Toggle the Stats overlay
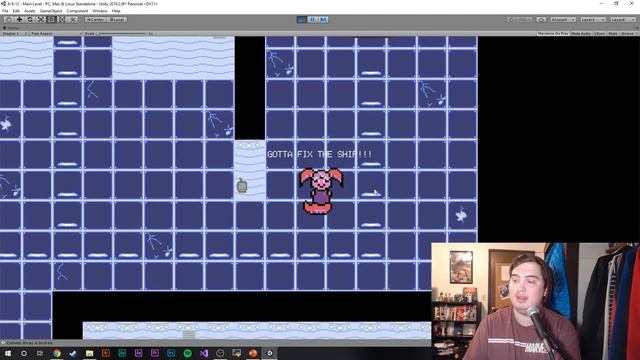640x360 pixels. click(x=613, y=33)
